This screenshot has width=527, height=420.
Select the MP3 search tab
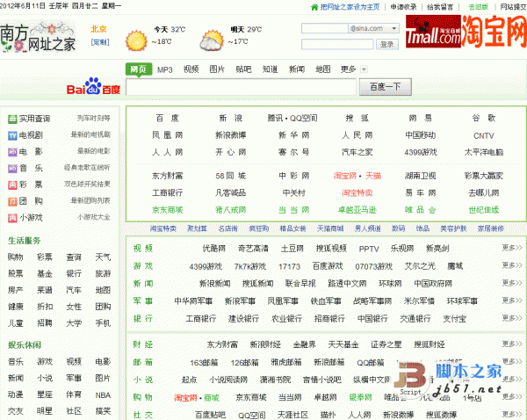(165, 69)
